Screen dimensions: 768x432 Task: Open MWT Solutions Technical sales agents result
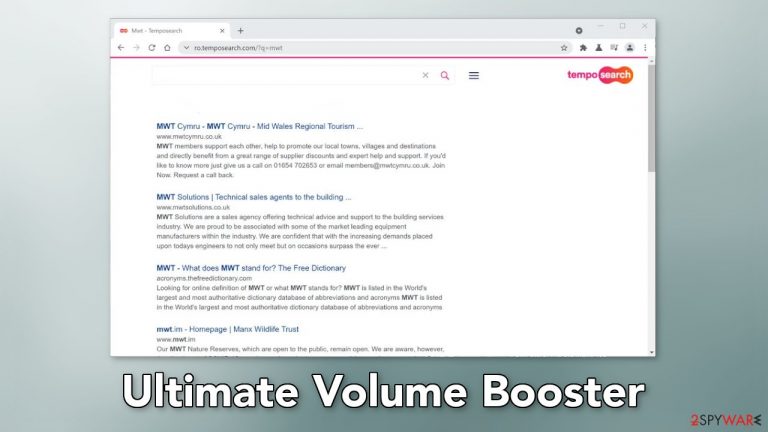(254, 197)
